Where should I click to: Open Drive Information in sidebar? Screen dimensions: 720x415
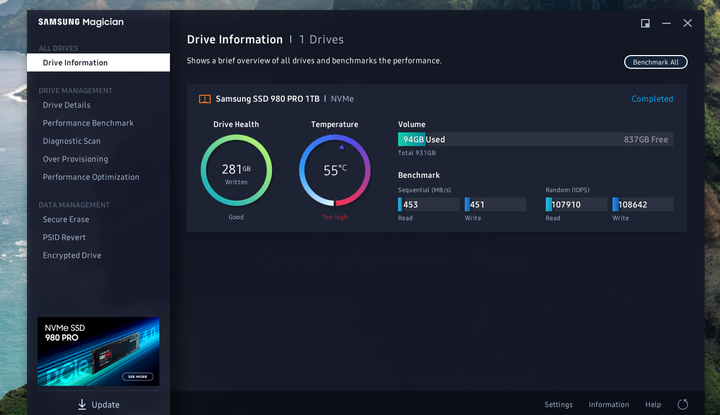click(x=98, y=62)
